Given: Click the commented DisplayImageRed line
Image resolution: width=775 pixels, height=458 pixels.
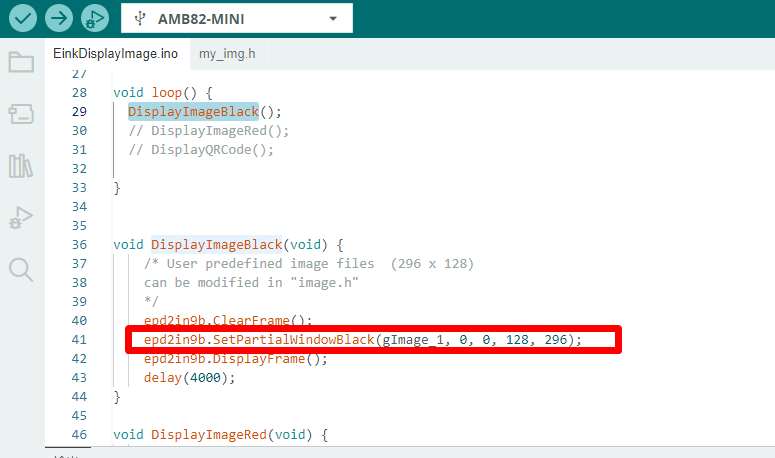Looking at the screenshot, I should coord(209,130).
